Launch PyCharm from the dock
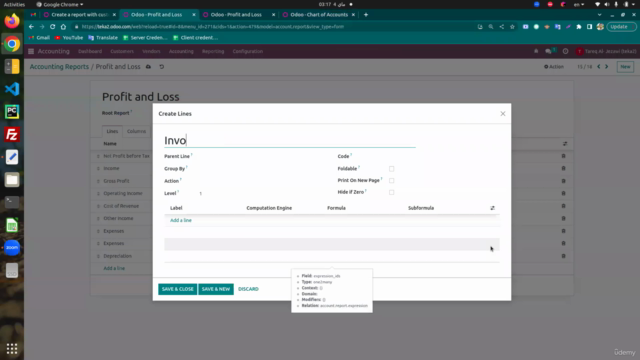 [12, 111]
